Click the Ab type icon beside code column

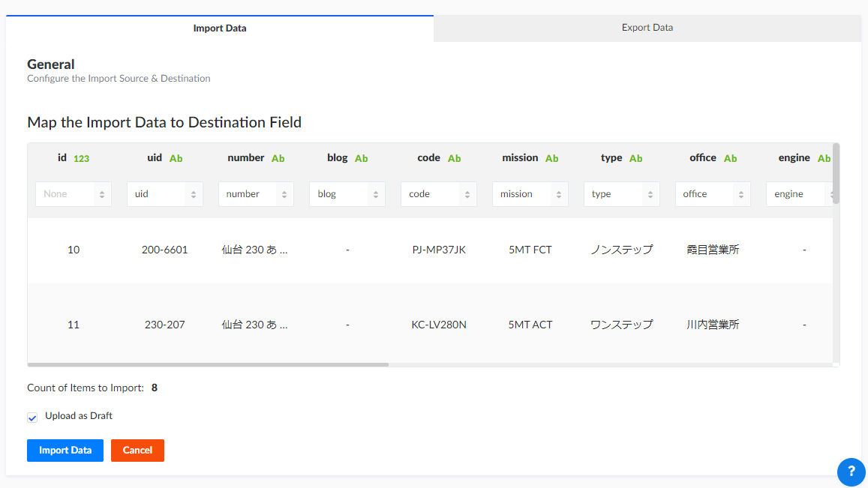[x=454, y=159]
